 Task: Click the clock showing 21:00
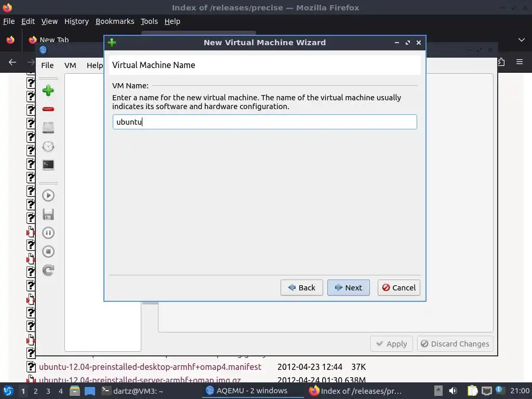520,391
